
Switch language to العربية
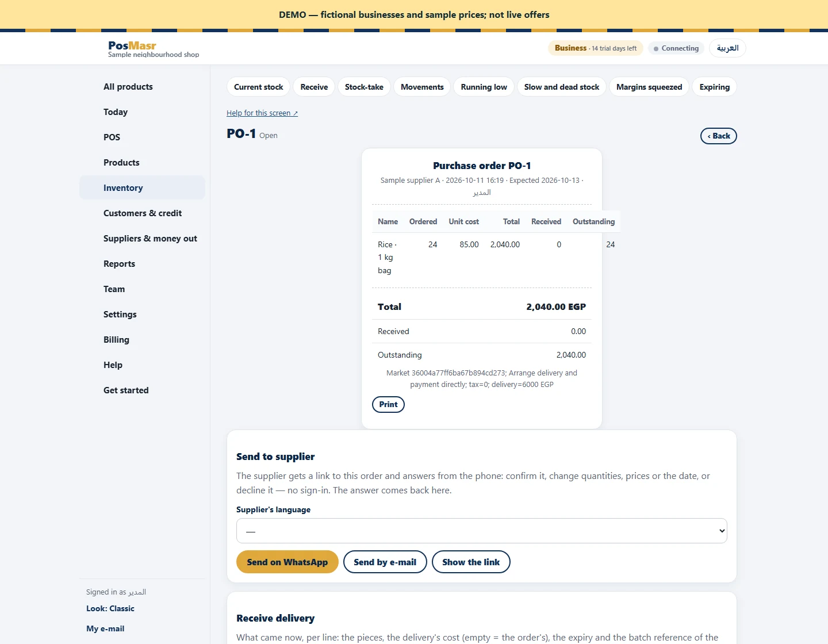[x=727, y=48]
